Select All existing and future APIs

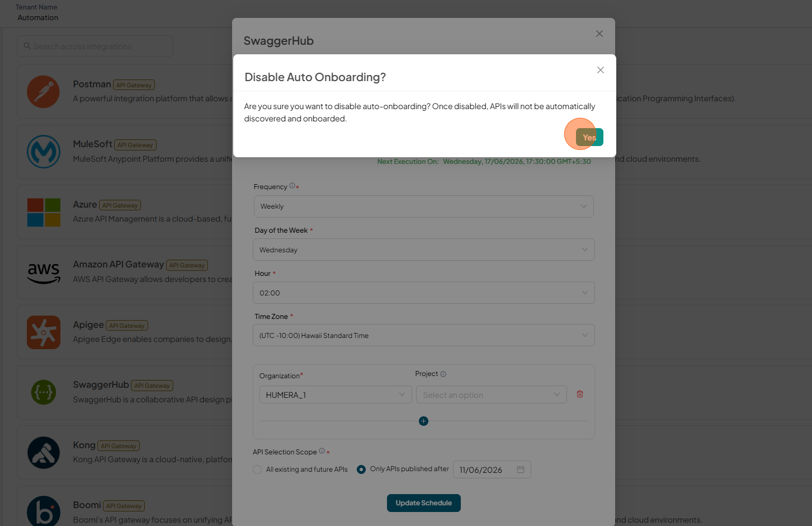click(257, 469)
